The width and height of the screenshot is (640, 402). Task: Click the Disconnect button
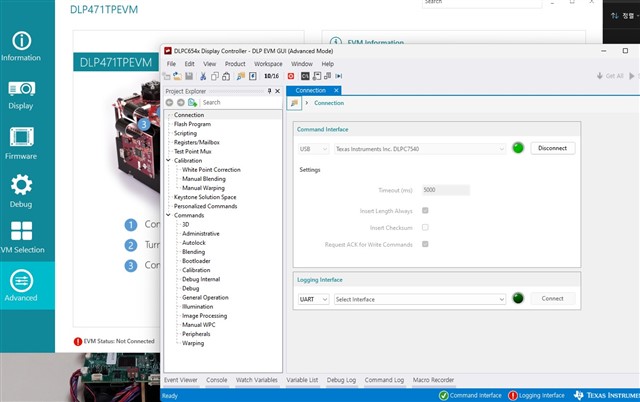coord(553,148)
